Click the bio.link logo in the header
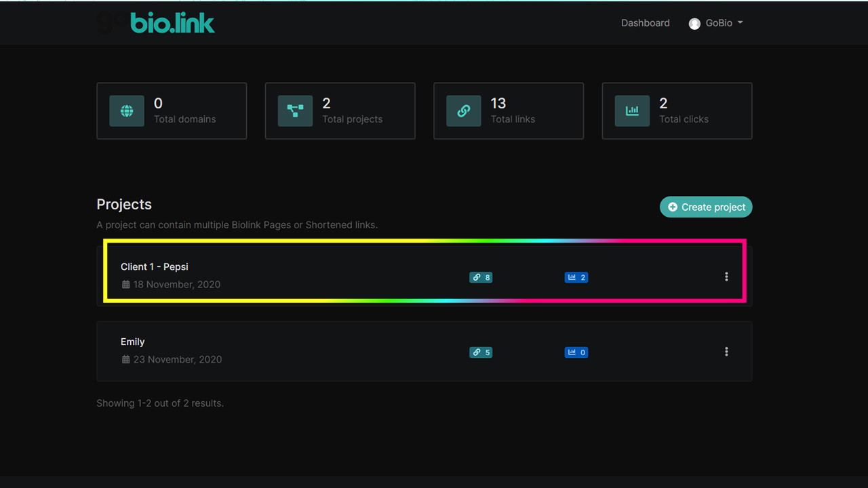The image size is (868, 488). [172, 22]
